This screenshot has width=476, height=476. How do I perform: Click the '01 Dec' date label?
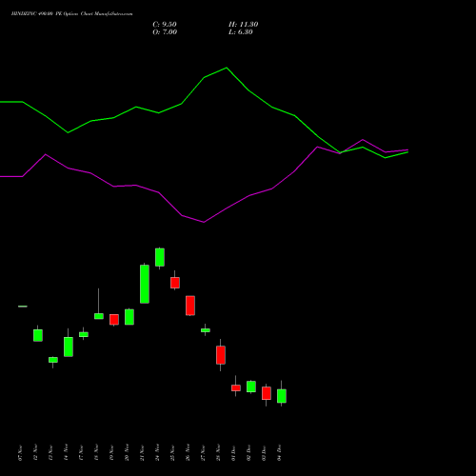tap(233, 452)
